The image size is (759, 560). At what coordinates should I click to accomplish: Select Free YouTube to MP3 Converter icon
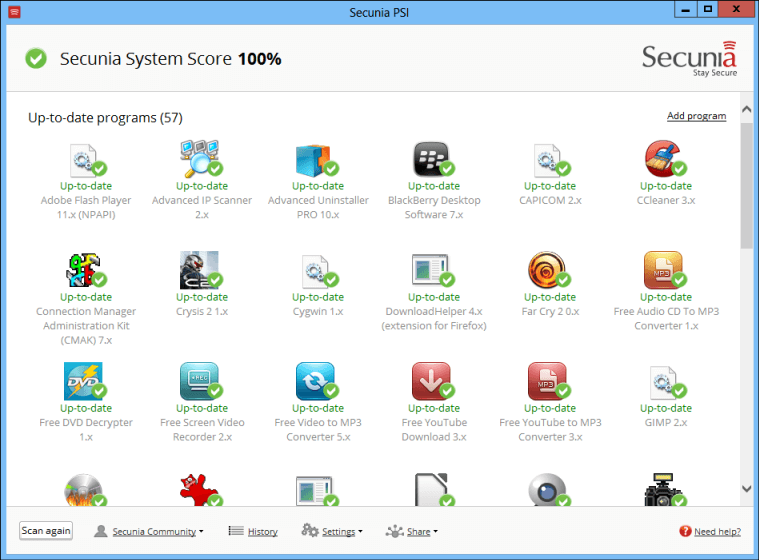[549, 381]
